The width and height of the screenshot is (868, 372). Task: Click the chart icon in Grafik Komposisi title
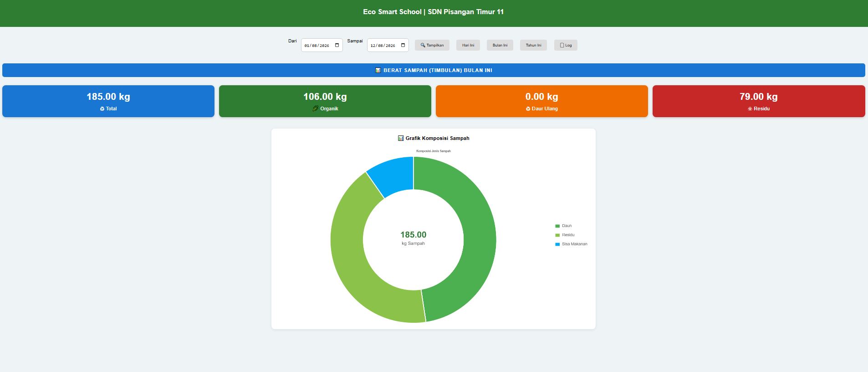pyautogui.click(x=401, y=138)
